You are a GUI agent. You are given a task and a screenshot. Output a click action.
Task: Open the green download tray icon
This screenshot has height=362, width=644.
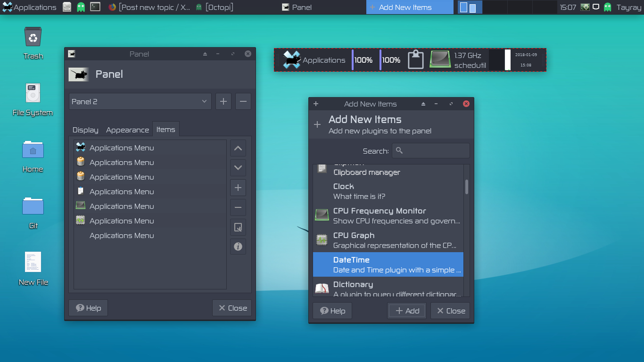click(585, 7)
